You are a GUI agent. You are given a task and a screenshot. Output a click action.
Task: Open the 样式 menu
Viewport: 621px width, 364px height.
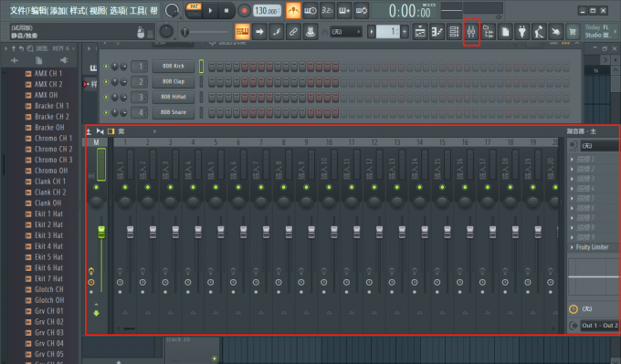(x=79, y=10)
